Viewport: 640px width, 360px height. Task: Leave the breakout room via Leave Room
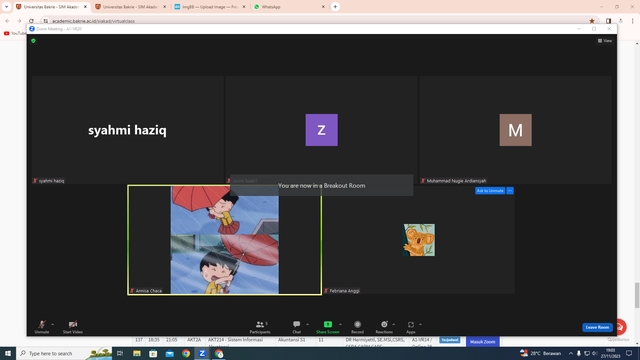click(x=597, y=327)
